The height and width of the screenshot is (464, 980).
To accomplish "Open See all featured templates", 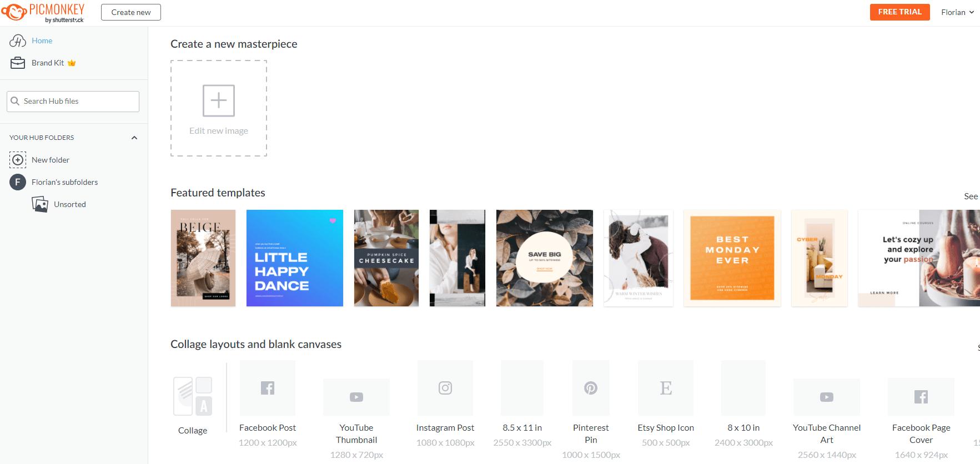I will click(x=971, y=196).
